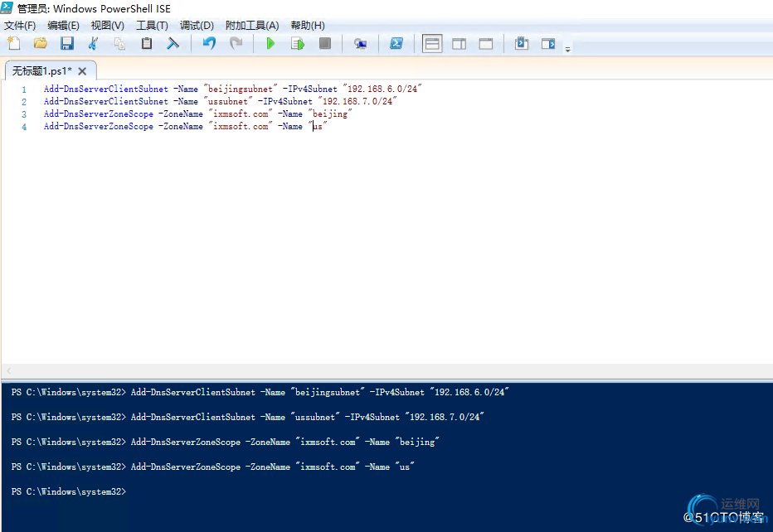This screenshot has height=532, width=773.
Task: Show the command add-on pane
Action: coord(548,43)
